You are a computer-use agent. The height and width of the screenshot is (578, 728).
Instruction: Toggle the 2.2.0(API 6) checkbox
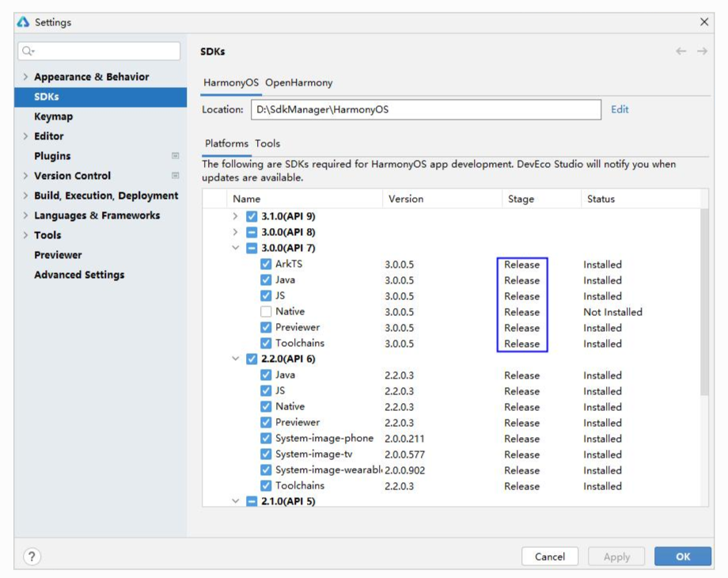[252, 359]
